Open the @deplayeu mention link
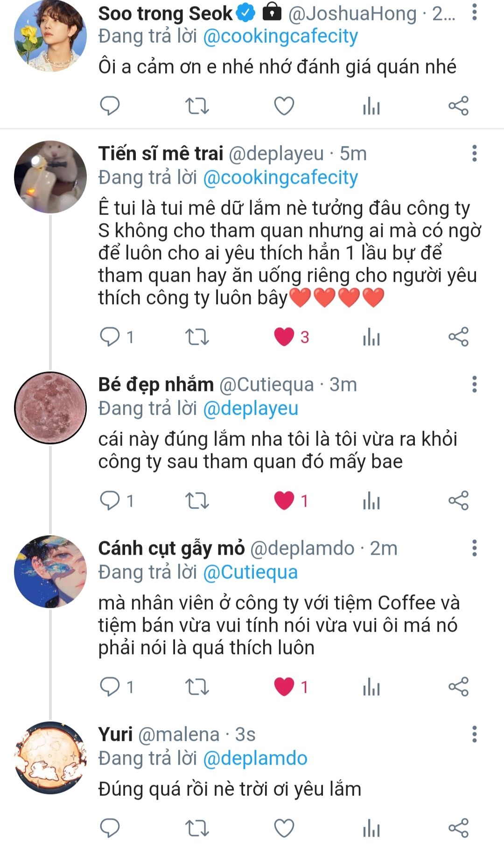Screen dimensions: 504x845 point(251,409)
